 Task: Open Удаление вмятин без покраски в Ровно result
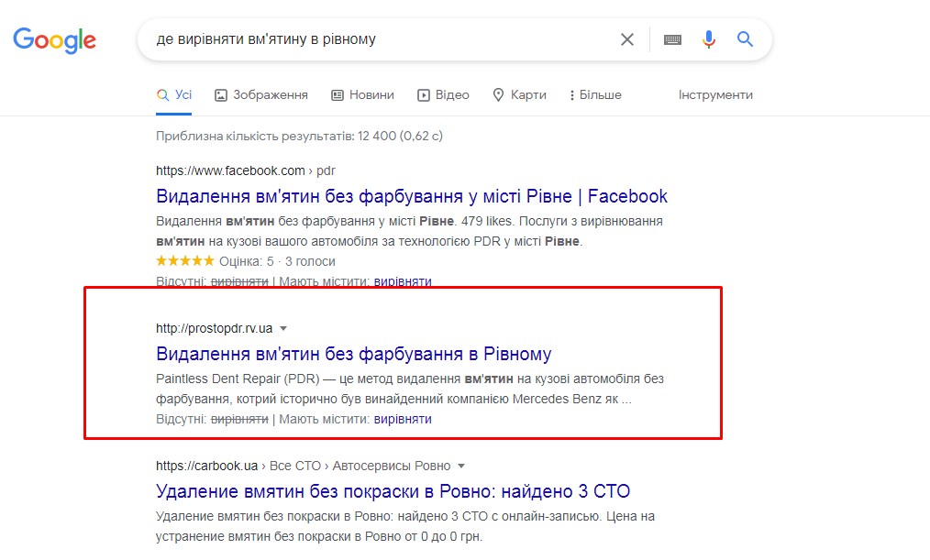[x=393, y=491]
